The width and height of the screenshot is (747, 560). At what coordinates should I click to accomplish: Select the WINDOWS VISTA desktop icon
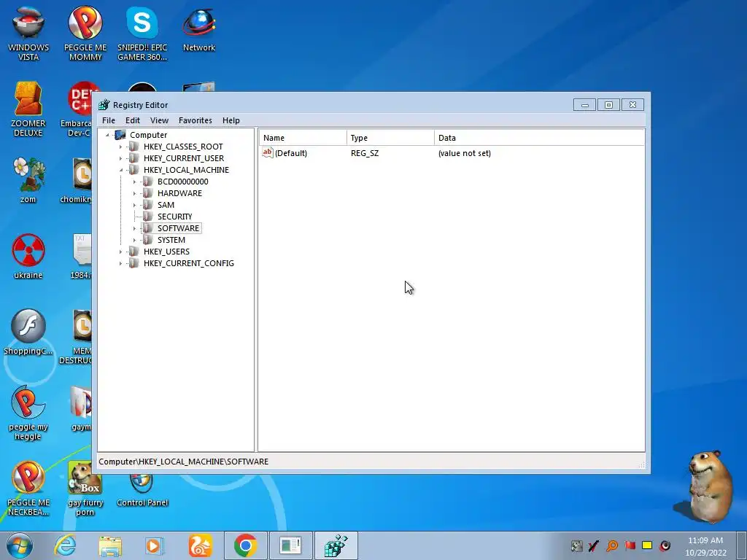(28, 34)
